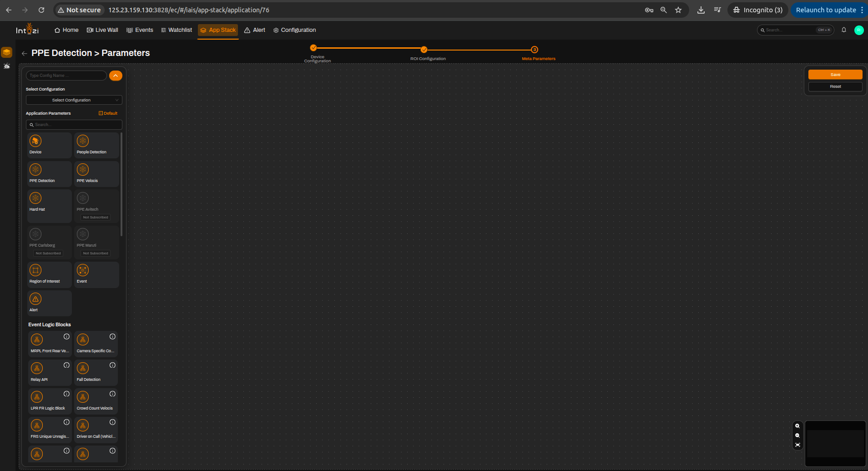
Task: Open the notifications bell
Action: click(844, 30)
